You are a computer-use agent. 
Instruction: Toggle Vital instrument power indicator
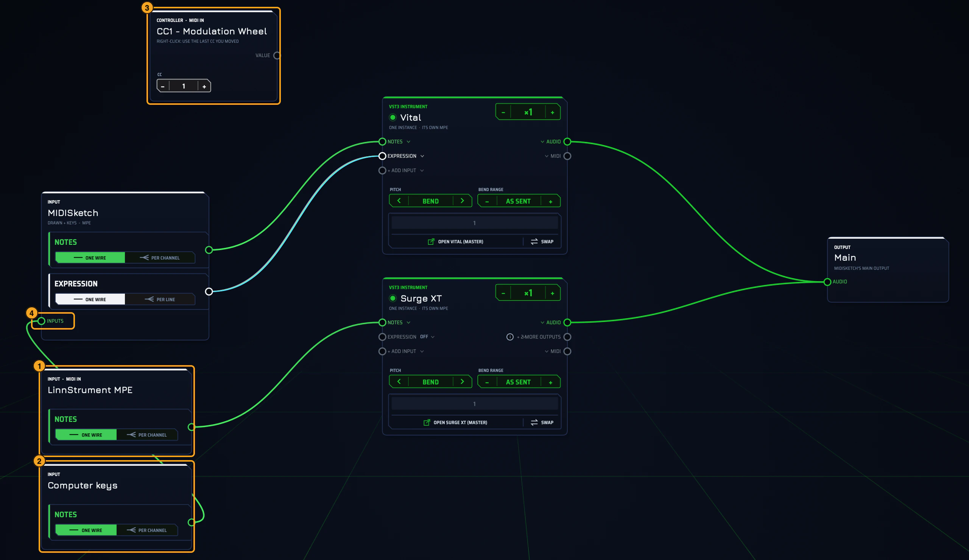(x=393, y=117)
